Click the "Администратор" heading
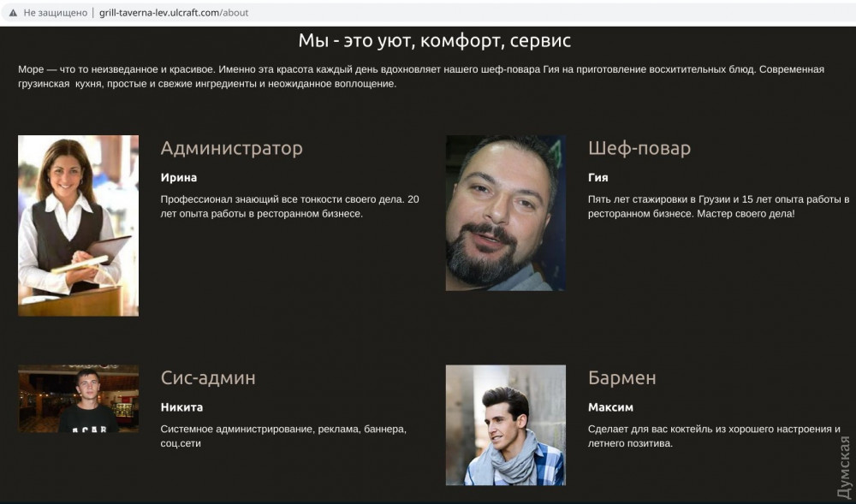856x504 pixels. tap(231, 148)
